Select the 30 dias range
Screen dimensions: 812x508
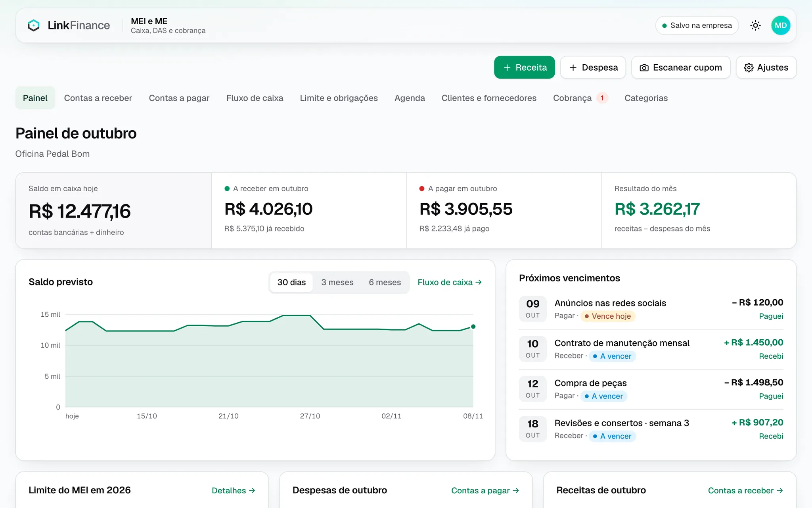tap(292, 282)
